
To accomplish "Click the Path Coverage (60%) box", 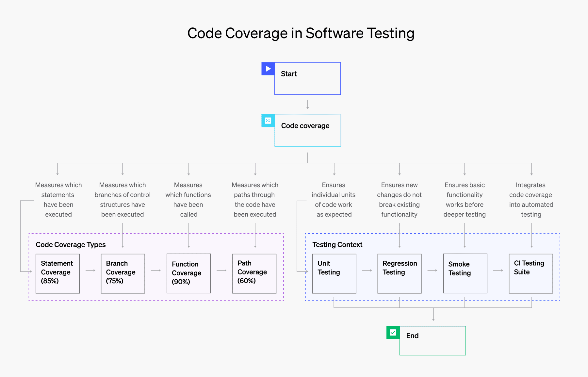I will [x=254, y=273].
